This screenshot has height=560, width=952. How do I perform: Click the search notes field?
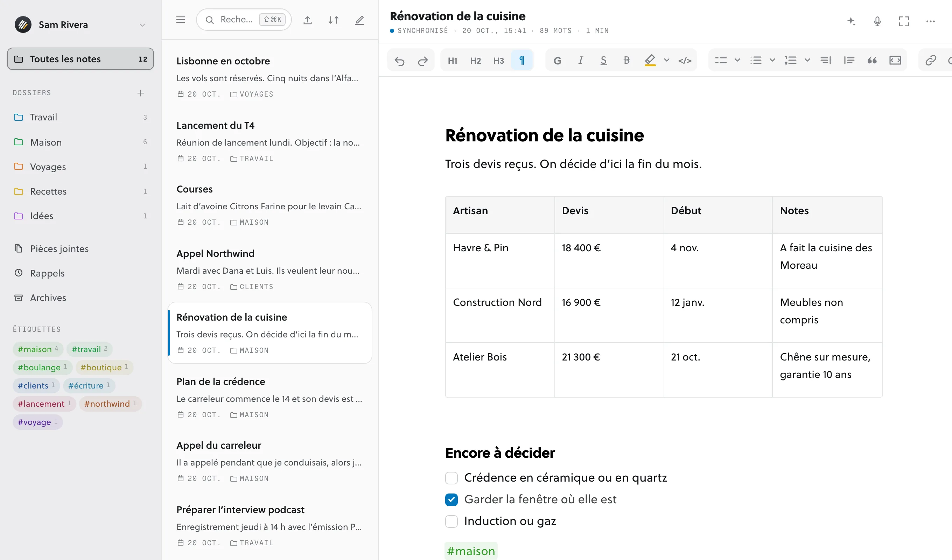click(244, 20)
